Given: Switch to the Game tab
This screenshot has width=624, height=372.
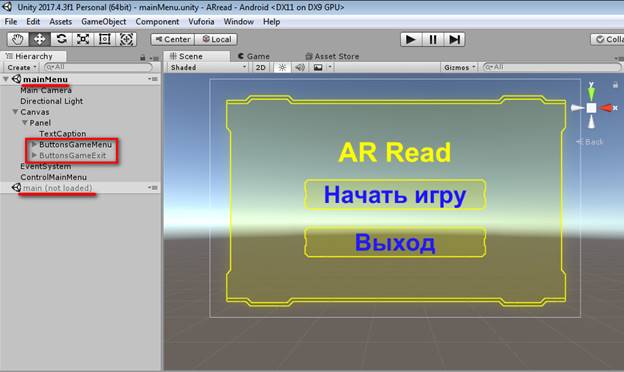Looking at the screenshot, I should point(254,56).
